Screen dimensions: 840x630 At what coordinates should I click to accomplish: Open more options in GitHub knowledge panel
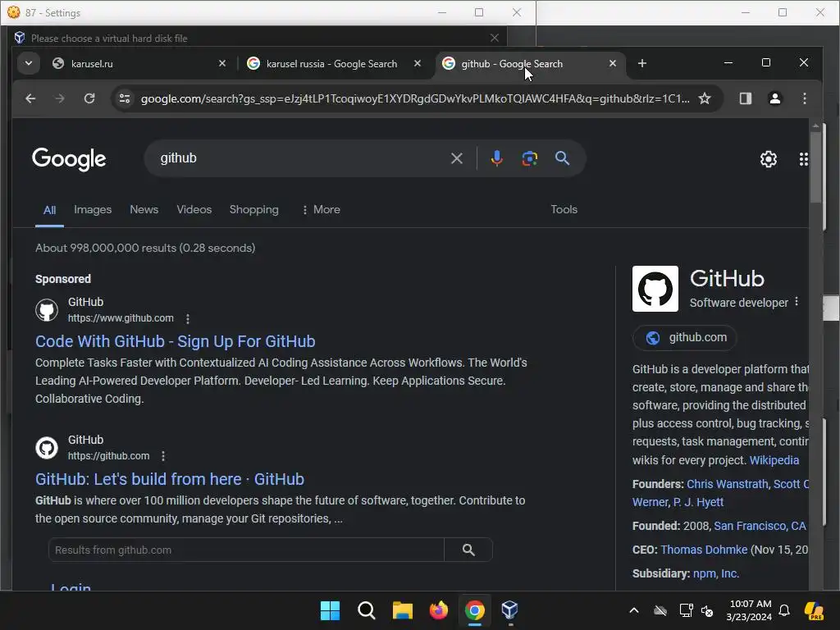tap(797, 302)
